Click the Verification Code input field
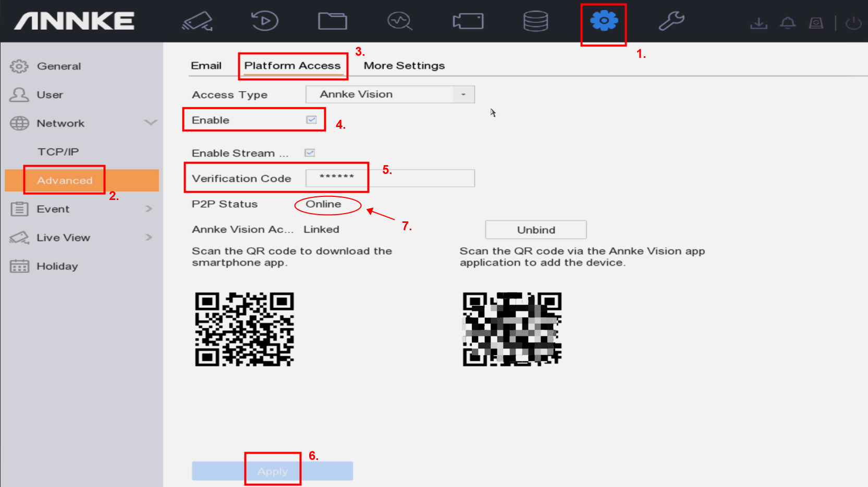This screenshot has height=487, width=868. (x=390, y=178)
